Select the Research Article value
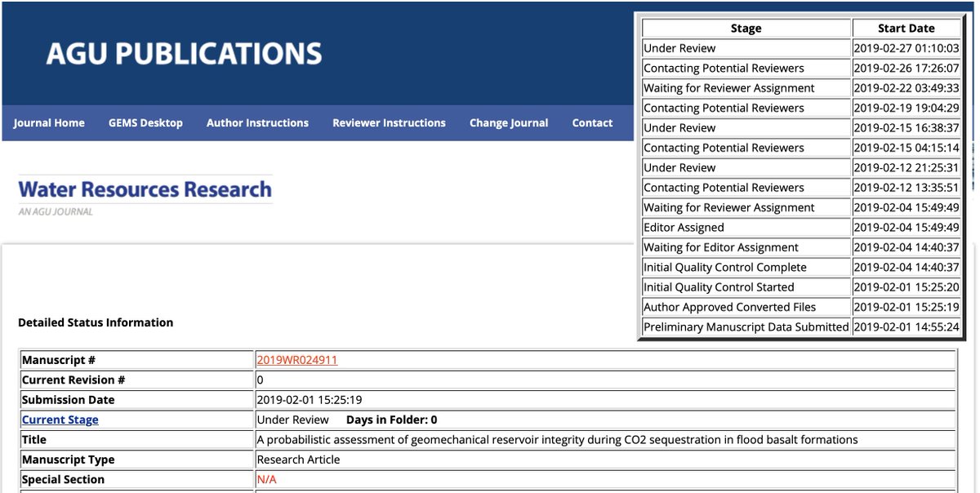This screenshot has width=980, height=493. 299,460
